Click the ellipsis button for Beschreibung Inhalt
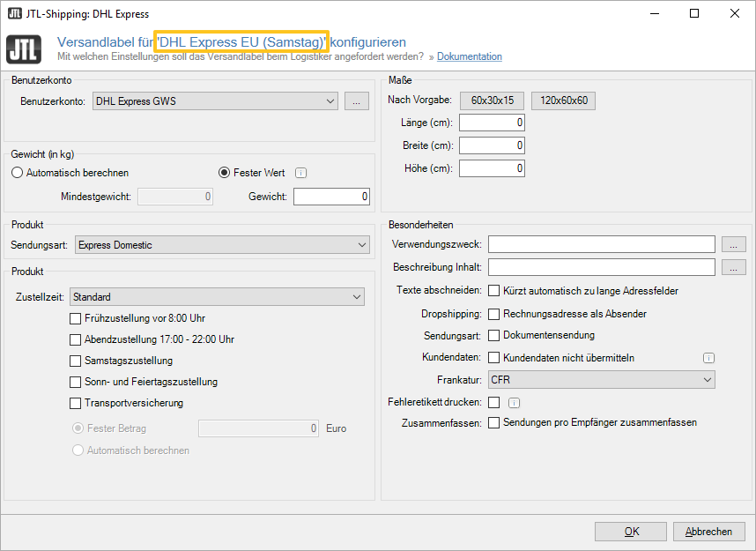 733,267
